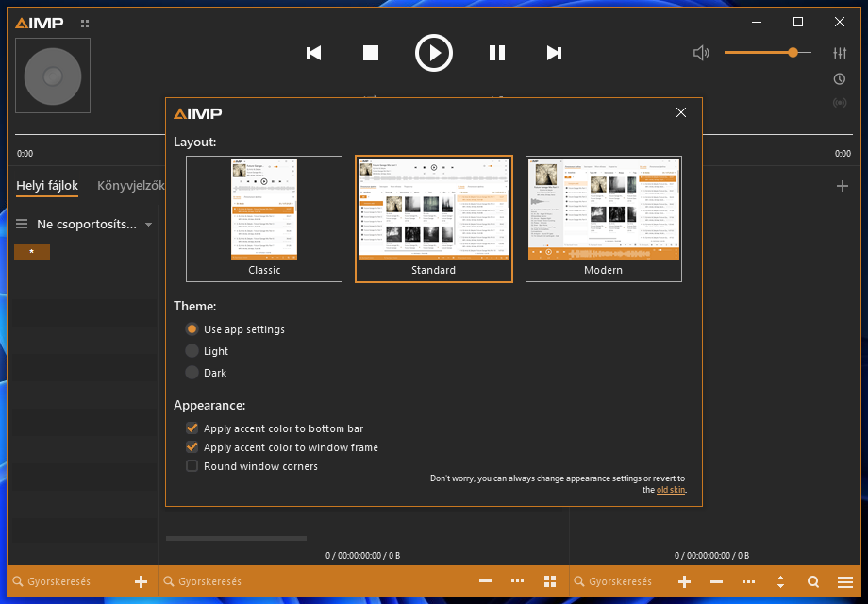Click the track seek bar
Screen dimensions: 868x604
point(433,134)
